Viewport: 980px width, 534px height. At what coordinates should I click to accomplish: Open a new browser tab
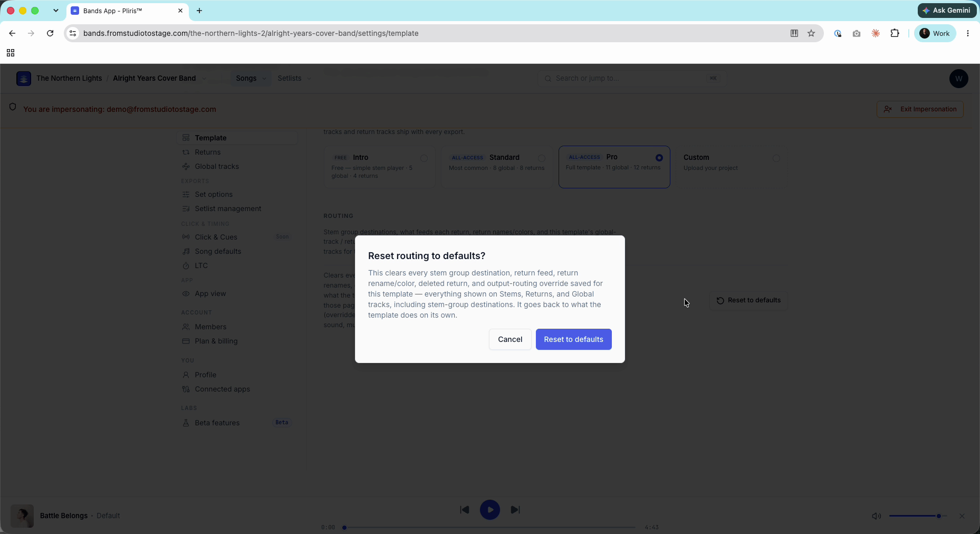click(199, 11)
